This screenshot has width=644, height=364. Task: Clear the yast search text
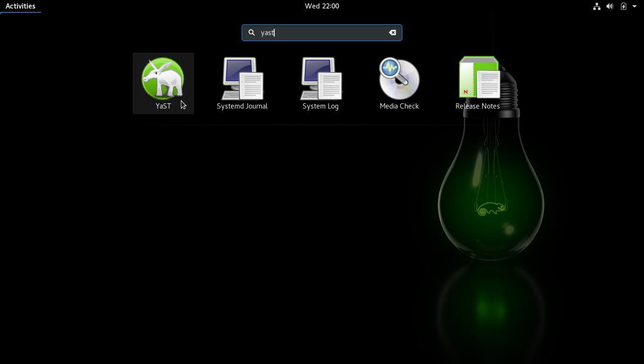pyautogui.click(x=393, y=33)
